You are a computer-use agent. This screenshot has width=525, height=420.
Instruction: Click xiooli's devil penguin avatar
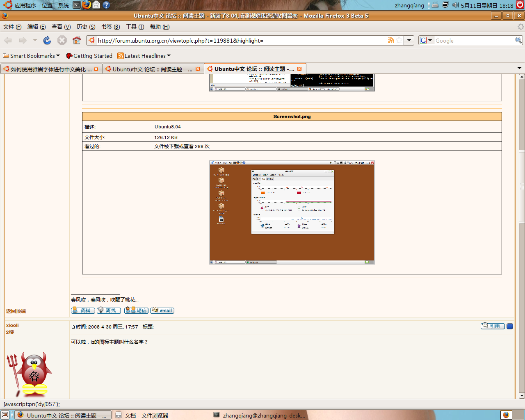30,374
